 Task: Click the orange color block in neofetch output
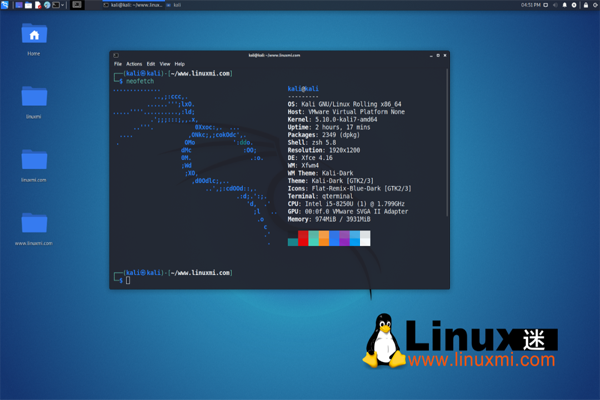[324, 238]
